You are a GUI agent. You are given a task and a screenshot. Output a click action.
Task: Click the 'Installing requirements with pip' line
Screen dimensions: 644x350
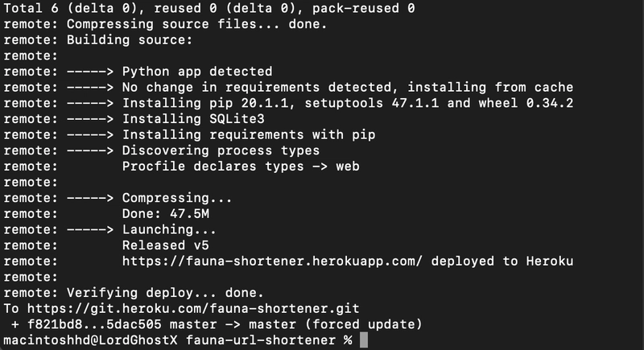click(x=248, y=134)
